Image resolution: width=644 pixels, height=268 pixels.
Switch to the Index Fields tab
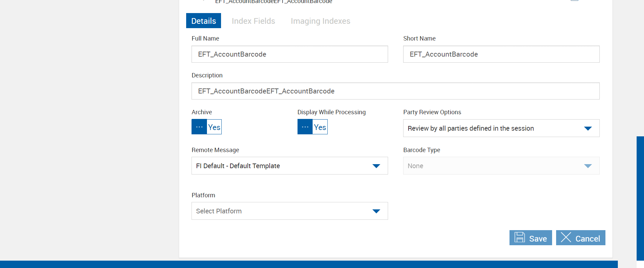pos(253,21)
